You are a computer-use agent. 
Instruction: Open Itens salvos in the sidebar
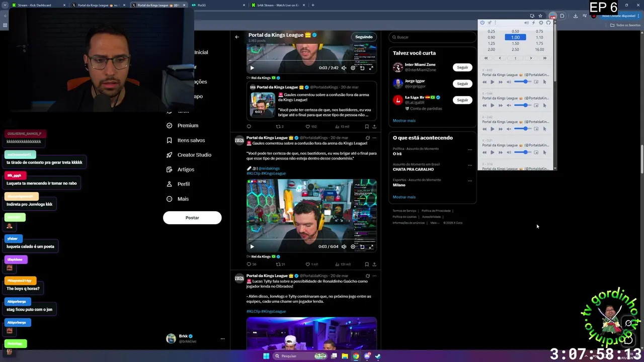[186, 140]
